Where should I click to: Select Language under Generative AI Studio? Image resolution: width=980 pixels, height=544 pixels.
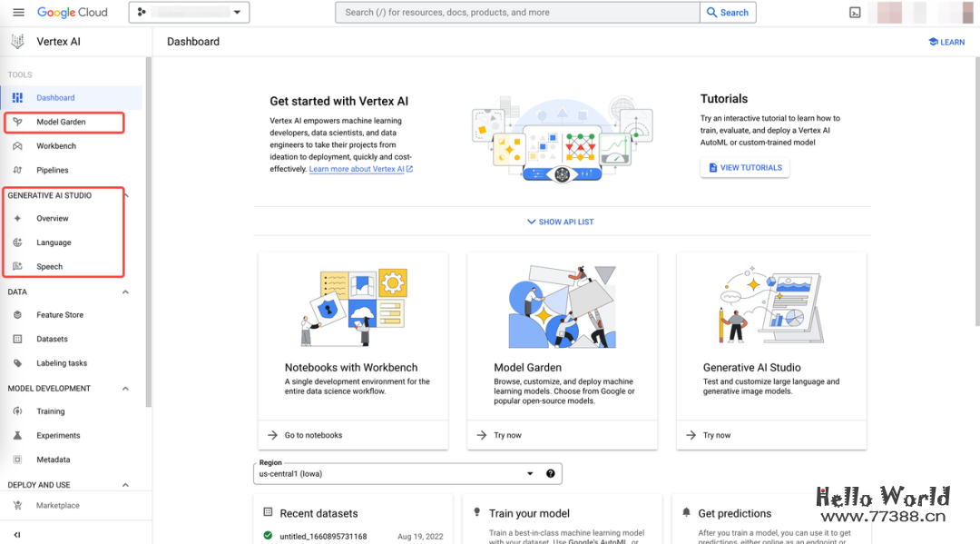54,242
